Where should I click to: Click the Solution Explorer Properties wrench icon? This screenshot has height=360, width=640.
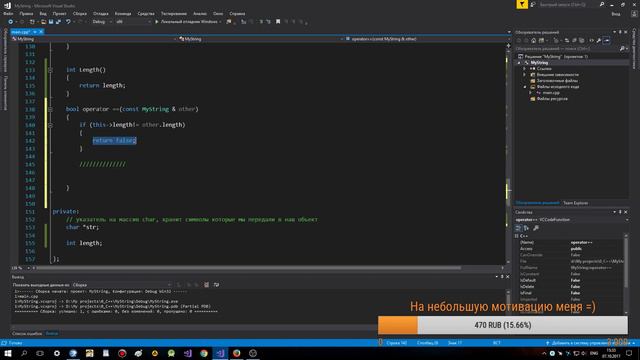(599, 40)
